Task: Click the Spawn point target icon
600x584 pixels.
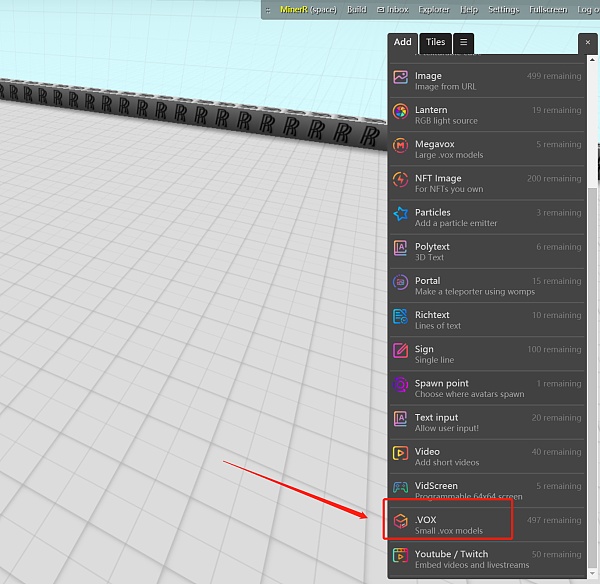Action: (x=401, y=385)
